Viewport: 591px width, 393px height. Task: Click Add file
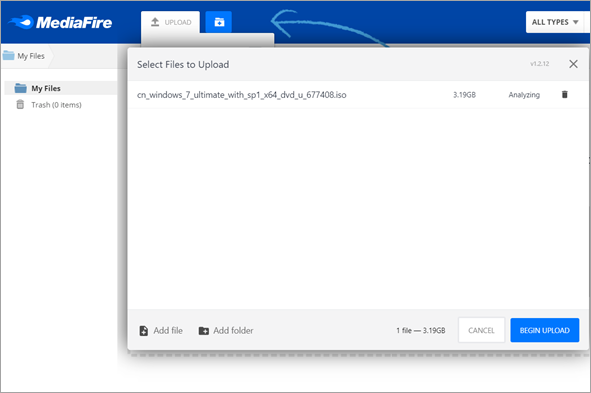click(x=161, y=330)
